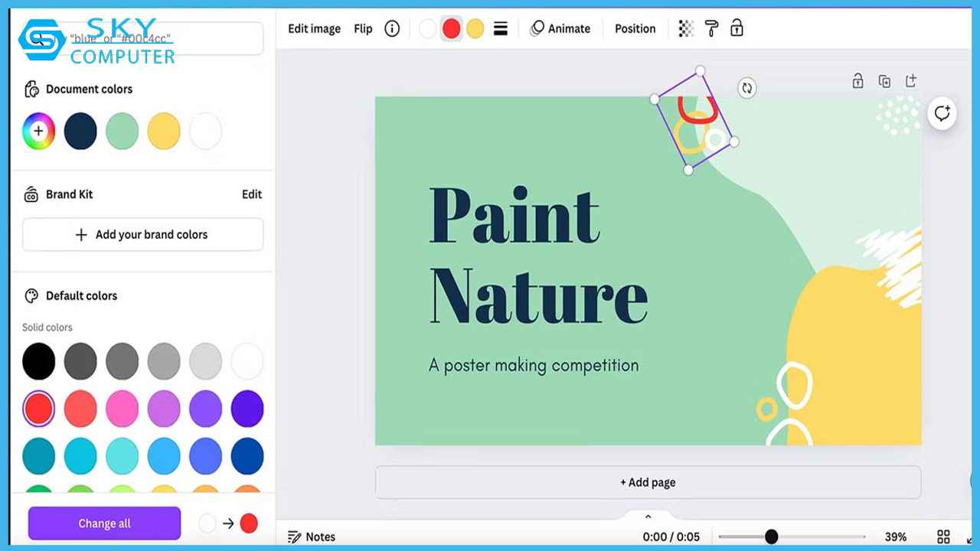The image size is (980, 551).
Task: Open the Animate options
Action: tap(560, 29)
